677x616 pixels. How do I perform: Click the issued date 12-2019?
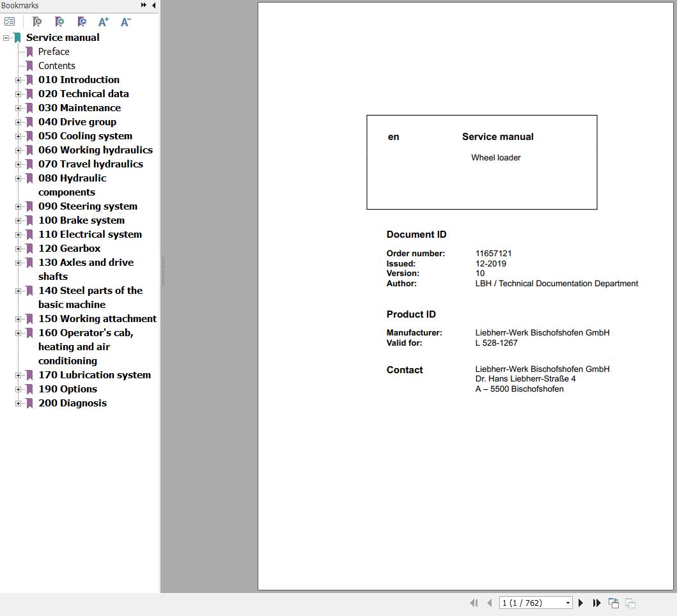pos(490,263)
